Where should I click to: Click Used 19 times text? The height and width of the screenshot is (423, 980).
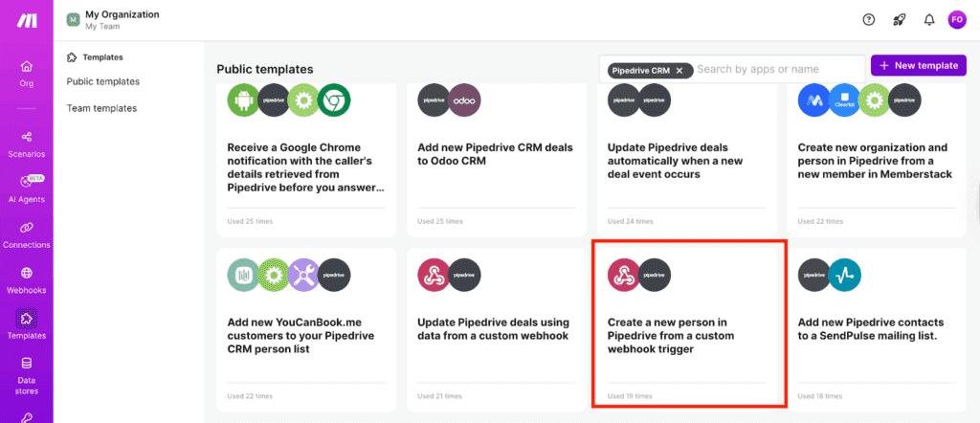coord(630,396)
